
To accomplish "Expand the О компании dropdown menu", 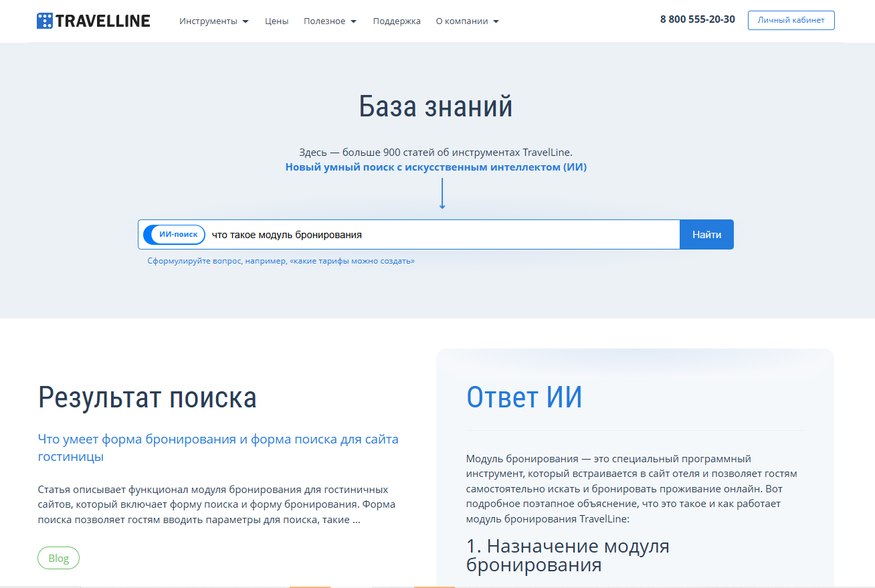I will [x=468, y=21].
